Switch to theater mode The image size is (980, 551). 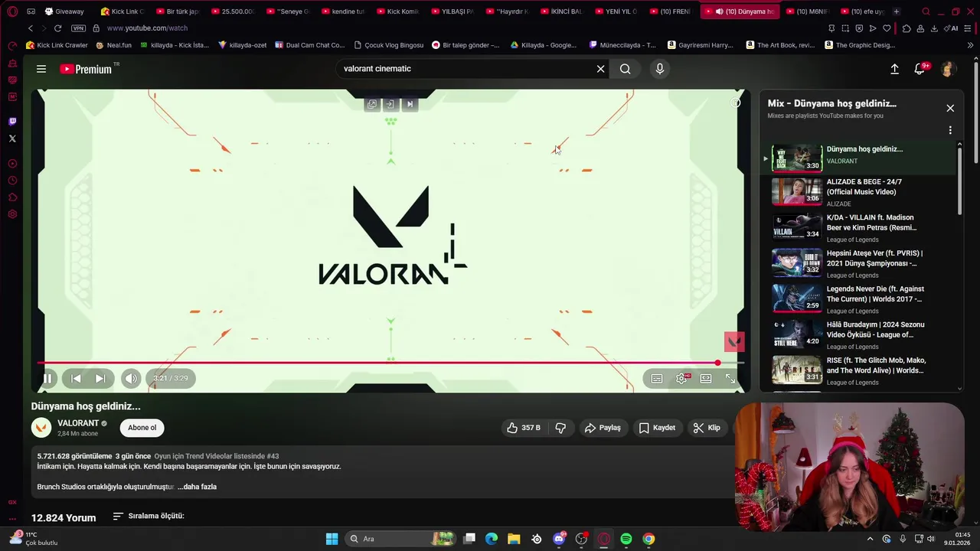coord(706,378)
